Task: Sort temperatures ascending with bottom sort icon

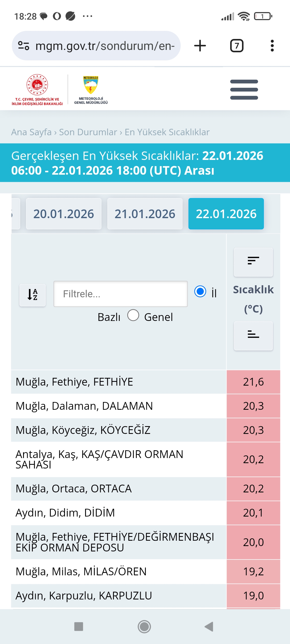Action: (253, 335)
